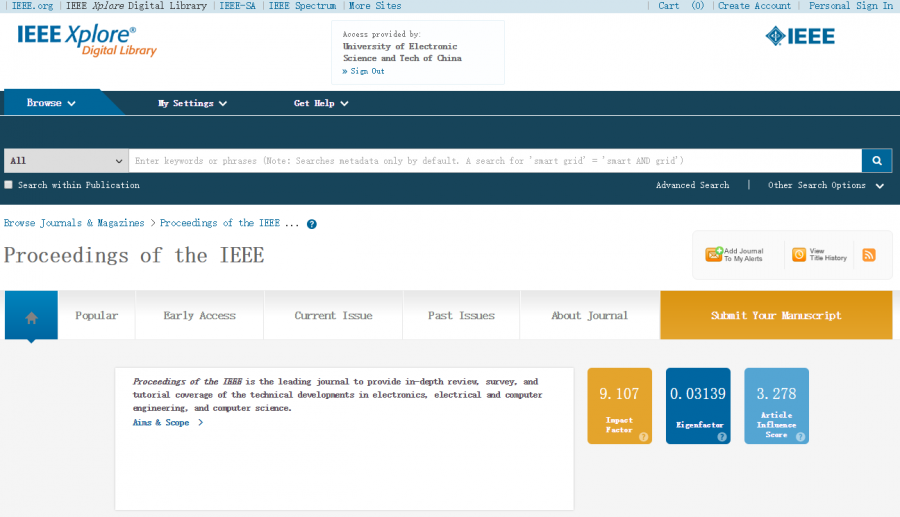Open the RSS feed icon
900x517 pixels.
(869, 255)
